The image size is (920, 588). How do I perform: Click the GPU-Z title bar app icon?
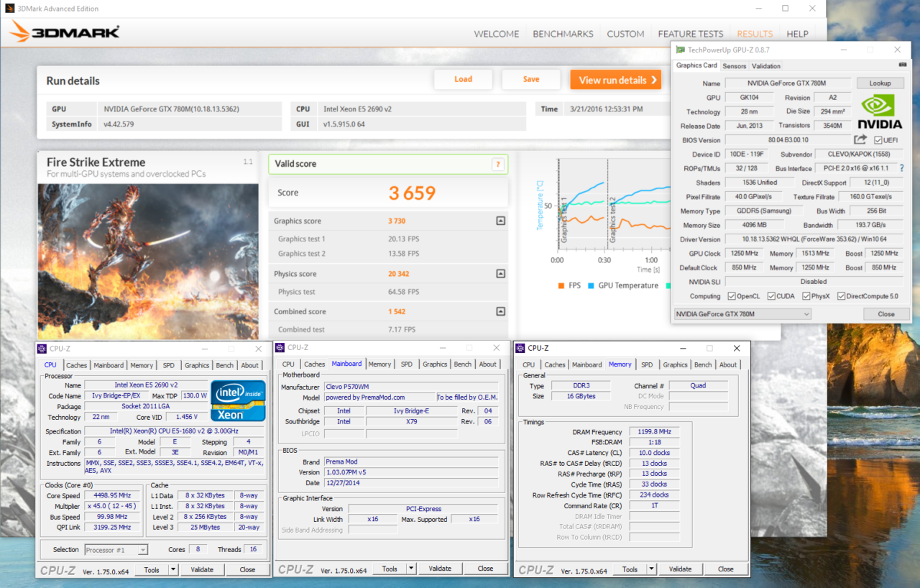[681, 50]
